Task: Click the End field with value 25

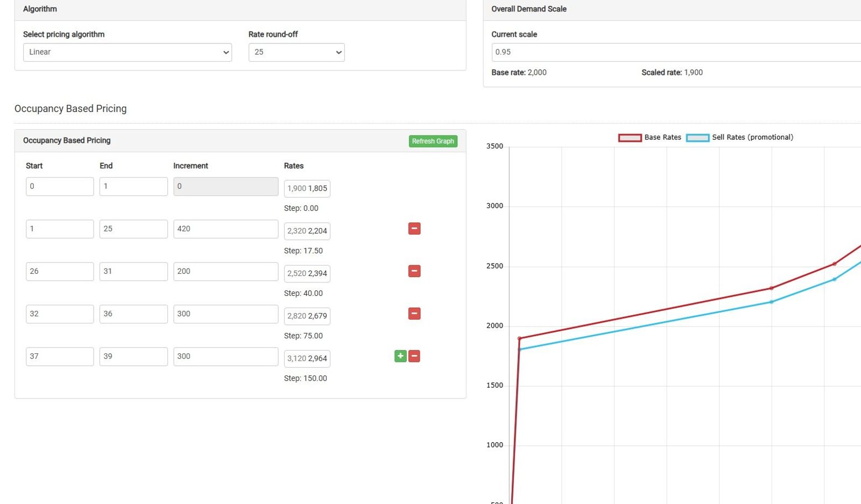Action: coord(133,229)
